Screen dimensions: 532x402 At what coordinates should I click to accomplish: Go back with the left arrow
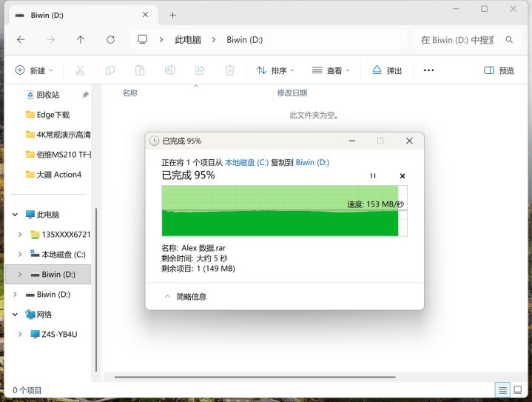pyautogui.click(x=21, y=40)
